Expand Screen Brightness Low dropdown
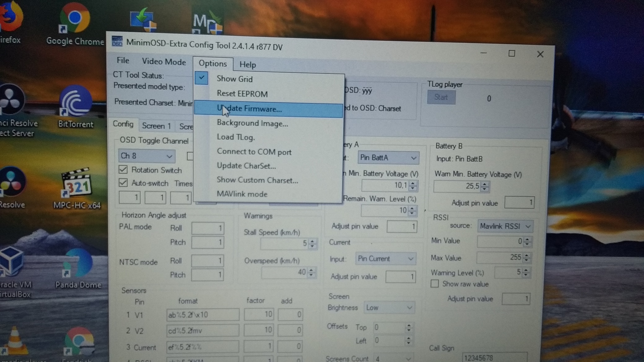 (409, 308)
